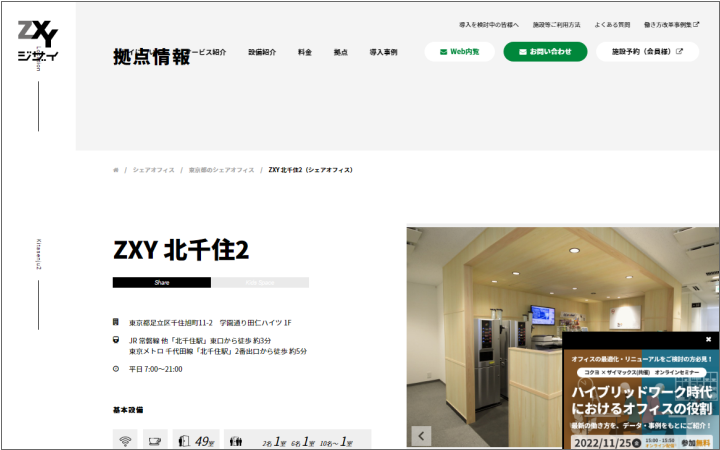Viewport: 720px width, 450px height.
Task: Open 施設予約（会員様） reservation button
Action: (x=647, y=51)
